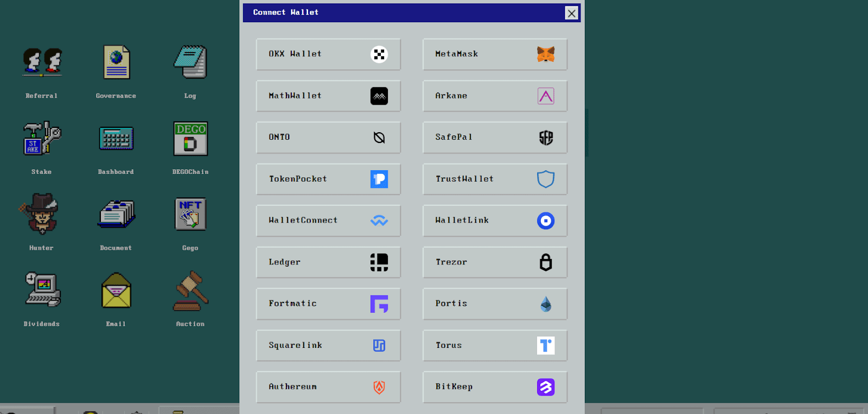868x414 pixels.
Task: Choose MathWallet option
Action: click(x=328, y=96)
